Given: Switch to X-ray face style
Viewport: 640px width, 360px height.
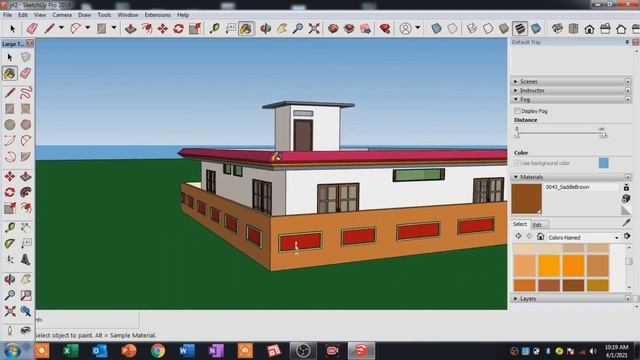Looking at the screenshot, I should pyautogui.click(x=436, y=29).
